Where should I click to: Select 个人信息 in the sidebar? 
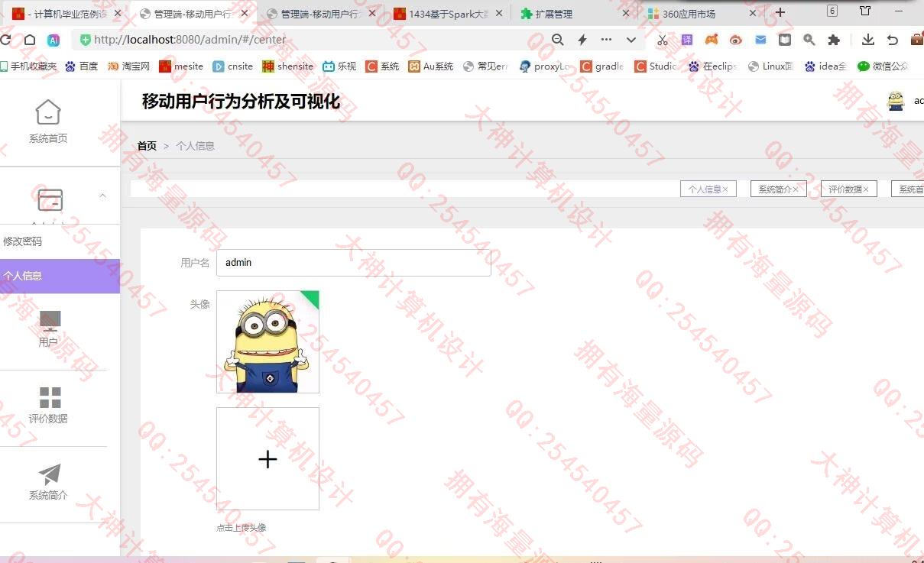pyautogui.click(x=60, y=276)
